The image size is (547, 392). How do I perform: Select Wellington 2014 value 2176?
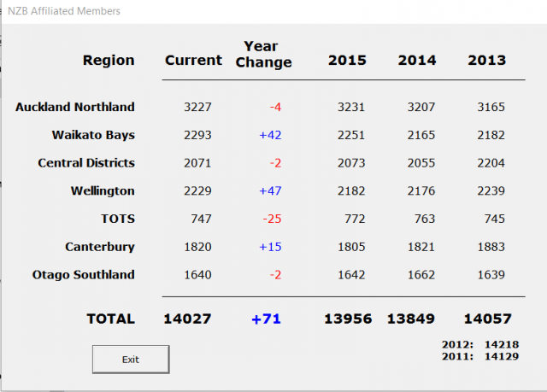(x=421, y=191)
